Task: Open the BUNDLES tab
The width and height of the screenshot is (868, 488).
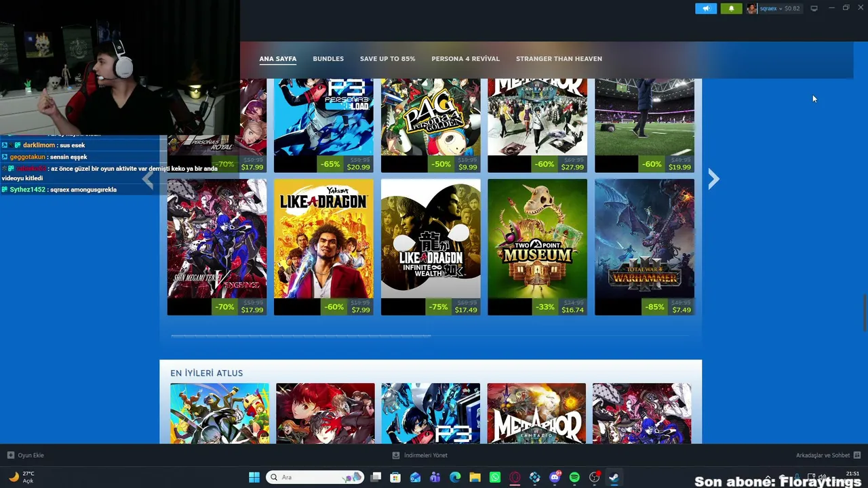Action: pyautogui.click(x=328, y=59)
